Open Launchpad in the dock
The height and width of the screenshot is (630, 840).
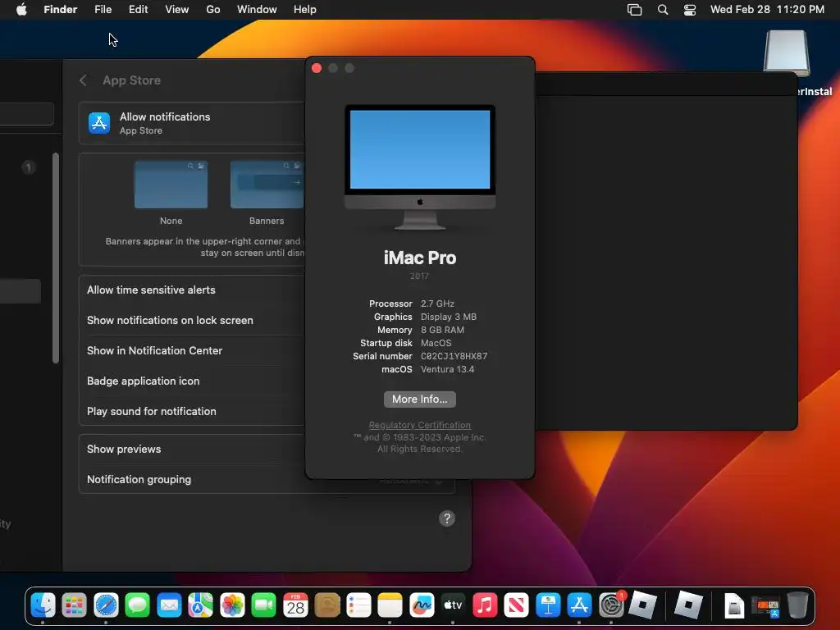pyautogui.click(x=75, y=605)
